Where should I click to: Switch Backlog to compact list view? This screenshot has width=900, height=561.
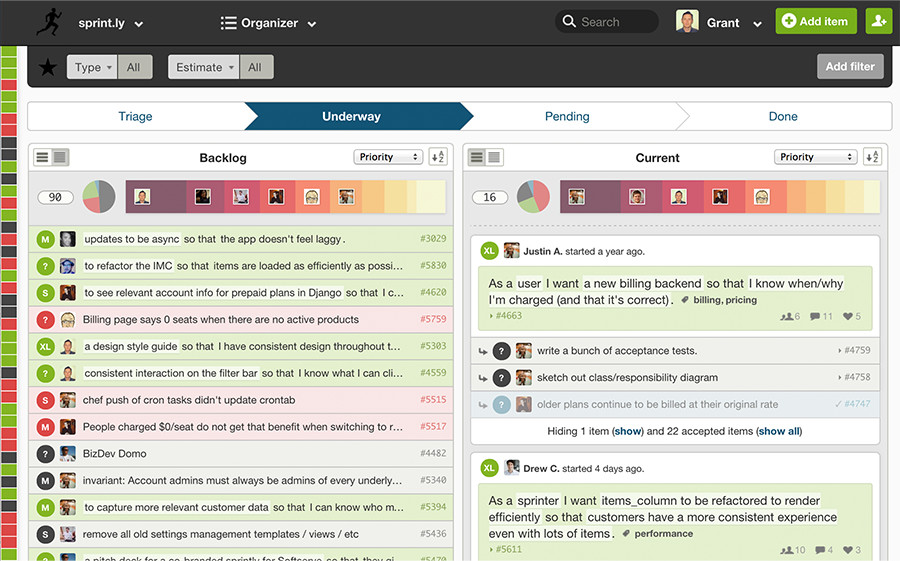[42, 157]
